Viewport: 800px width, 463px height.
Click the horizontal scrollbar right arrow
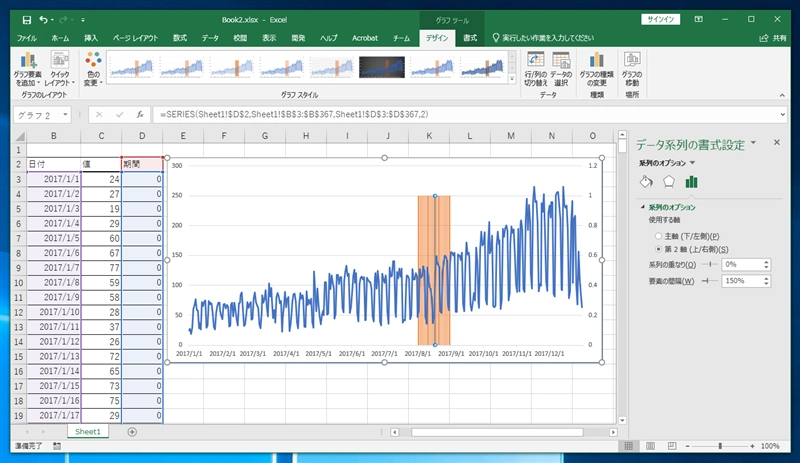coord(613,432)
